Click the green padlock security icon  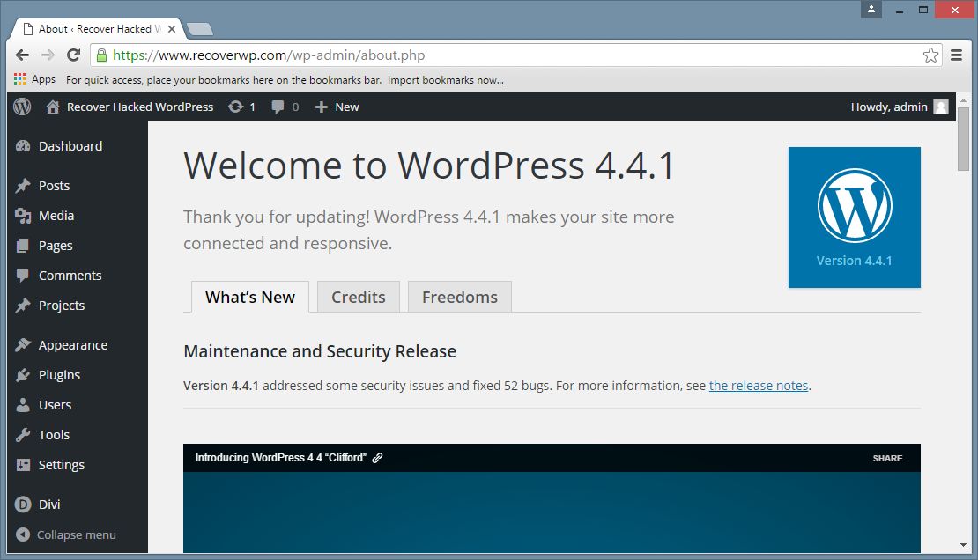point(101,55)
